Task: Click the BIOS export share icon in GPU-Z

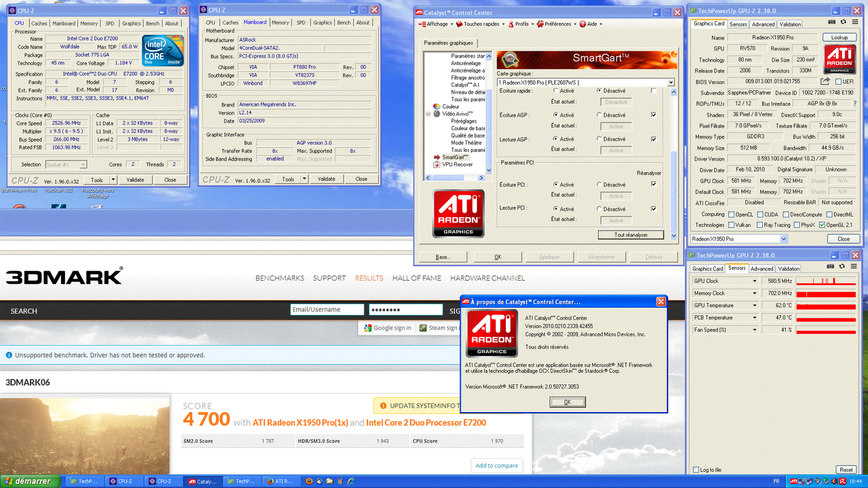Action: 825,82
